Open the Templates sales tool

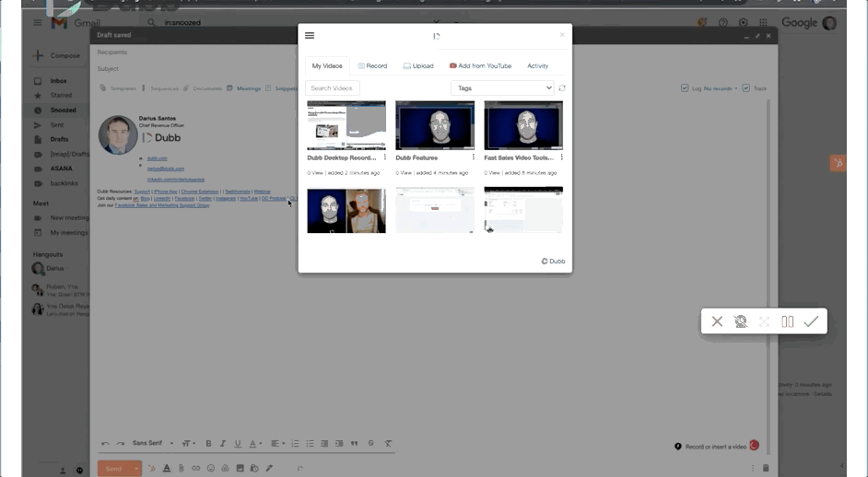coord(118,88)
